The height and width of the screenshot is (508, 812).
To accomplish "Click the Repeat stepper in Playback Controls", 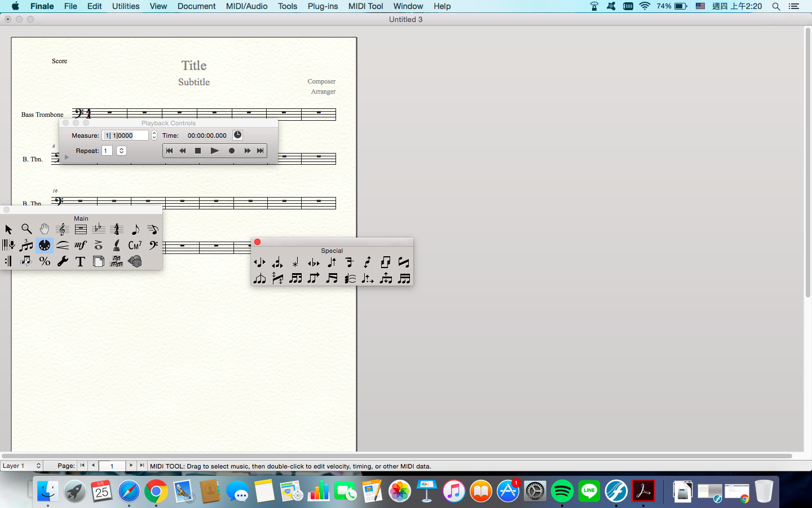I will (x=121, y=151).
